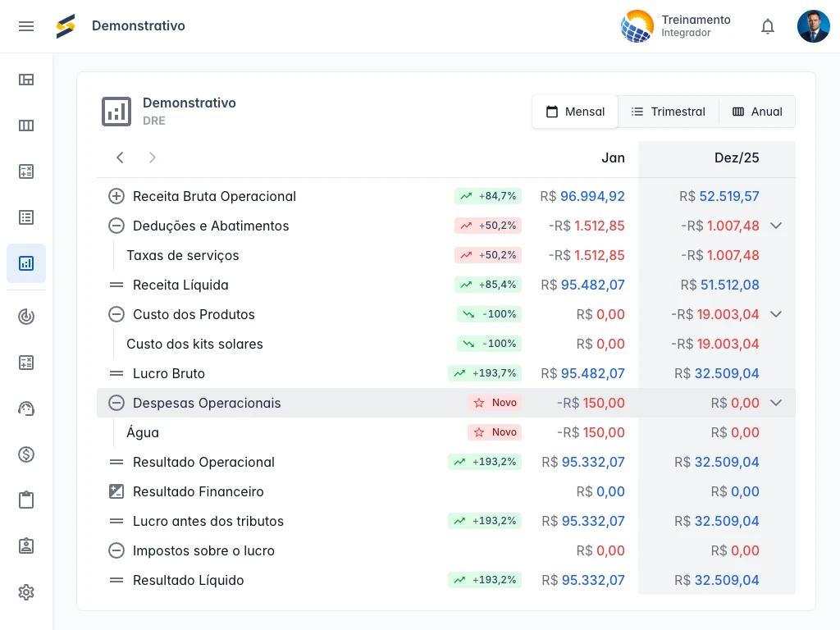Toggle Despesas Operacionais chevron arrow
The width and height of the screenshot is (840, 630).
pos(776,403)
